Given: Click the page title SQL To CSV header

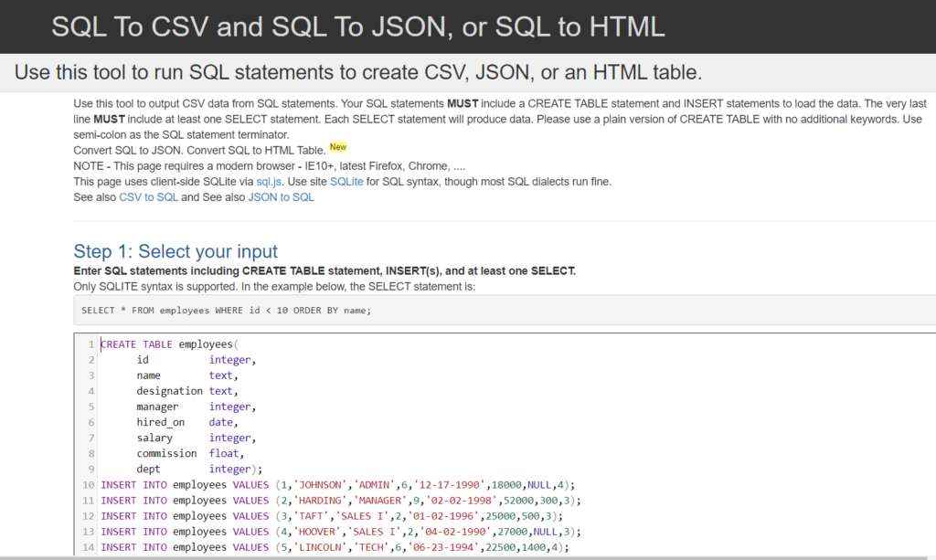Looking at the screenshot, I should click(358, 26).
